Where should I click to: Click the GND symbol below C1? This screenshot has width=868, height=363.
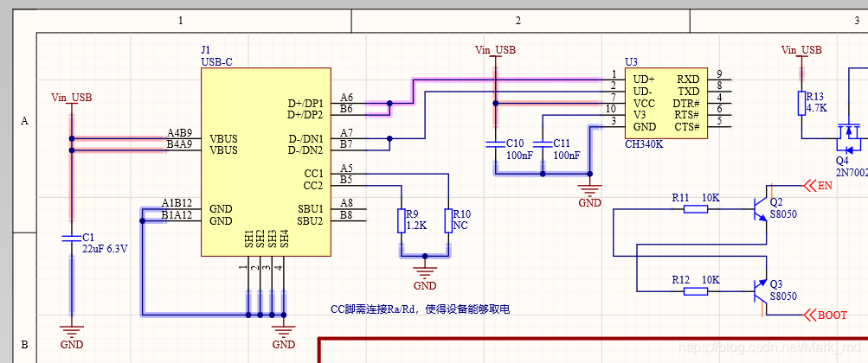[72, 336]
